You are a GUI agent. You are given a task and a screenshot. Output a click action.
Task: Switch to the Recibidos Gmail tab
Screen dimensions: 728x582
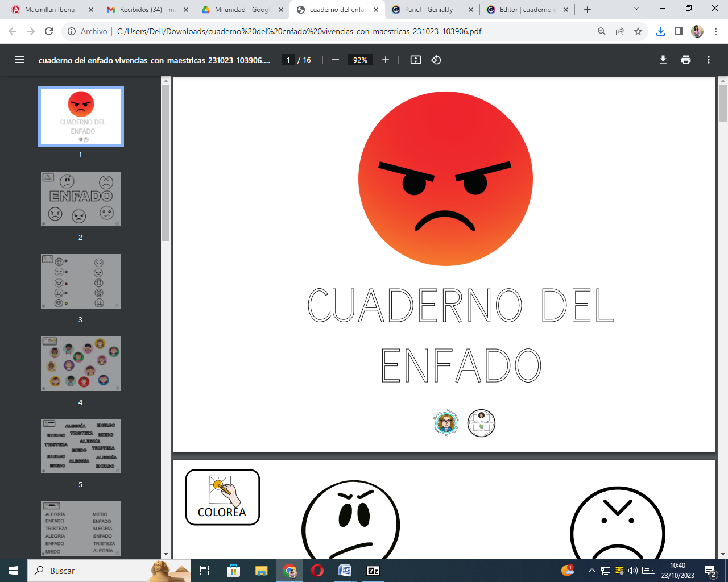click(150, 9)
